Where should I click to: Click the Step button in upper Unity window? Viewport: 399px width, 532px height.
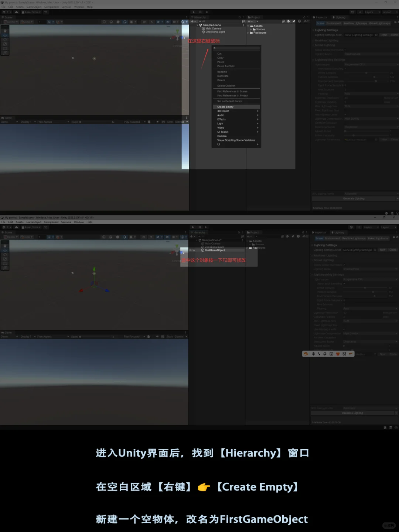pos(207,12)
